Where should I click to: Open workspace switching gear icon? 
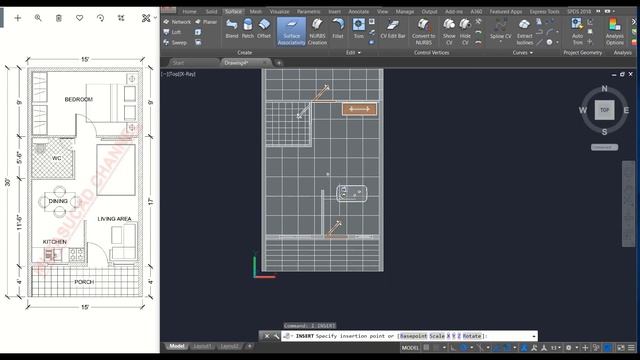[x=568, y=348]
